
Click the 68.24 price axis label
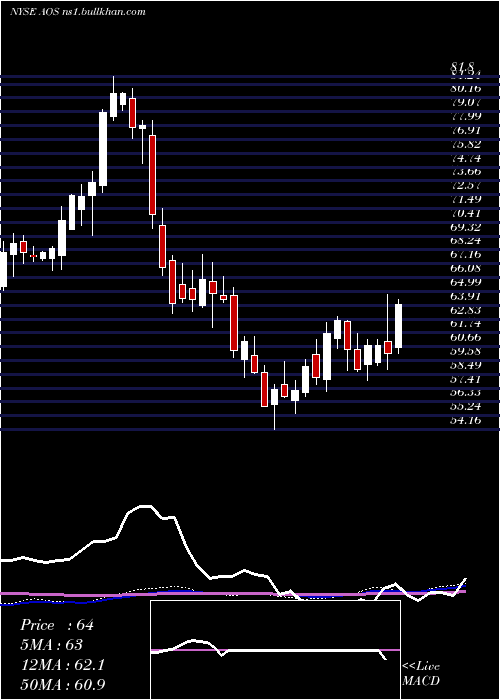point(466,241)
